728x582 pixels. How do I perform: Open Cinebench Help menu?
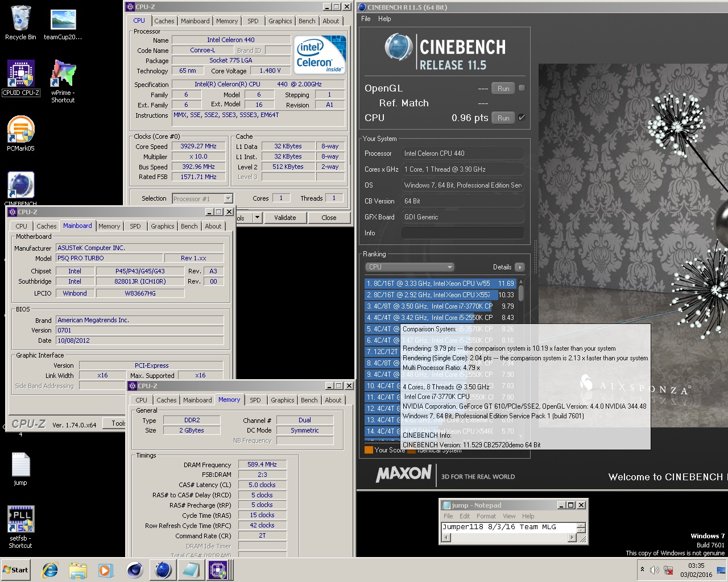point(384,19)
